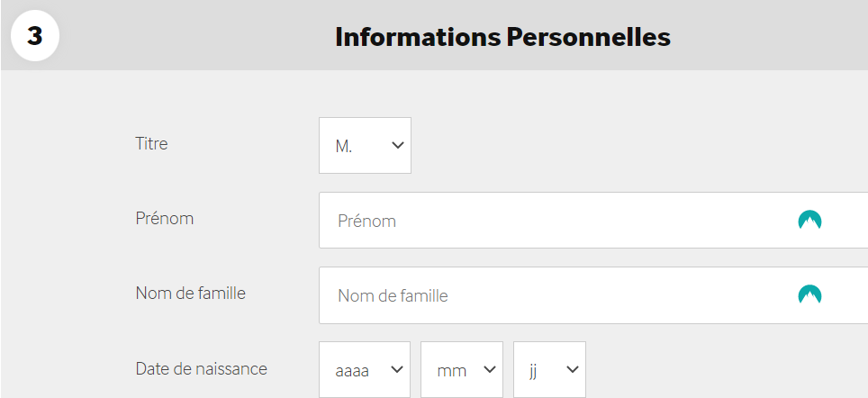868x398 pixels.
Task: Focus the Prénom text field
Action: click(x=593, y=221)
